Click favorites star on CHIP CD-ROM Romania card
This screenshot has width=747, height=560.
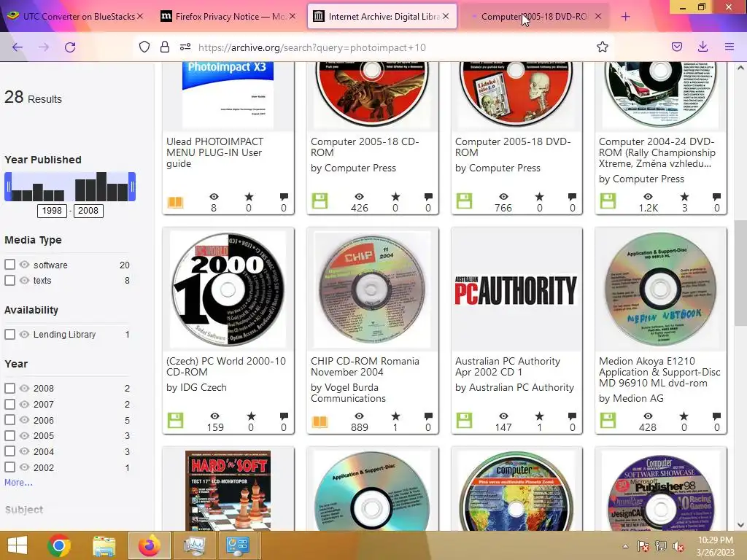point(395,416)
